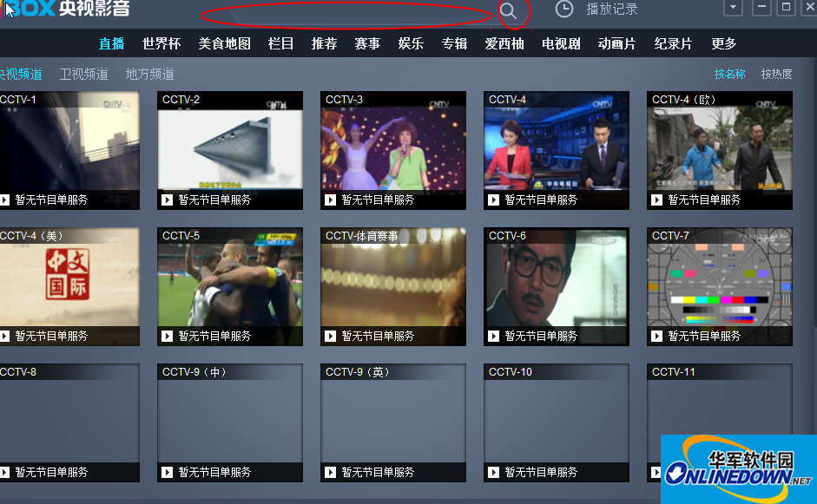
Task: Select the 栏目 tab
Action: coord(280,43)
